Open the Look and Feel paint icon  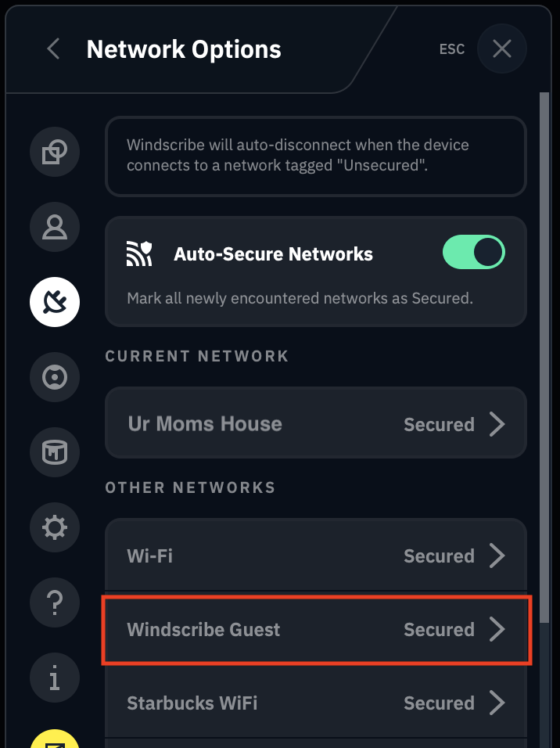(x=54, y=452)
